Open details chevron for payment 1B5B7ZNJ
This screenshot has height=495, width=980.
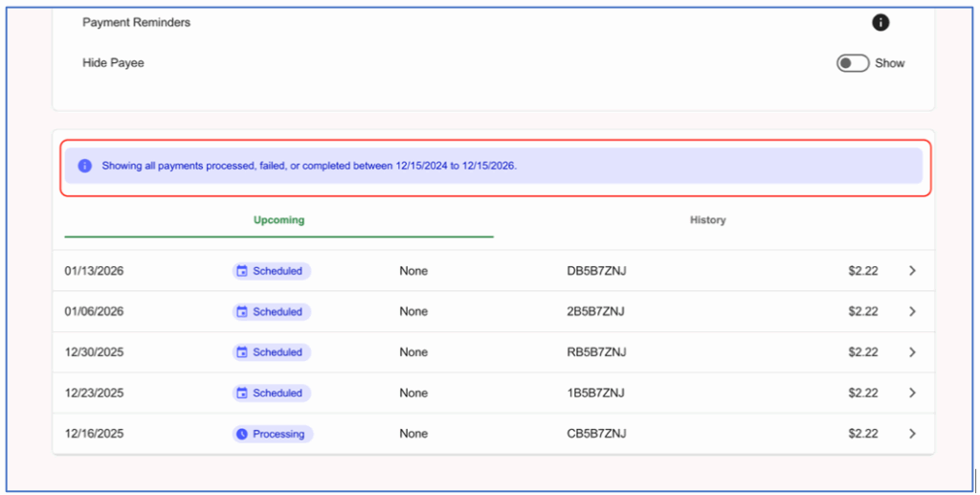pyautogui.click(x=912, y=394)
